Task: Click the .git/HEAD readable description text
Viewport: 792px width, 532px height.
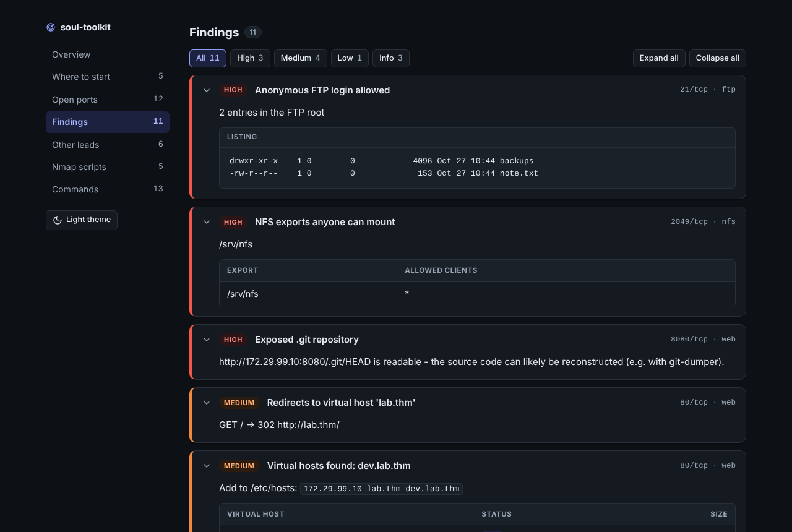Action: [x=471, y=362]
